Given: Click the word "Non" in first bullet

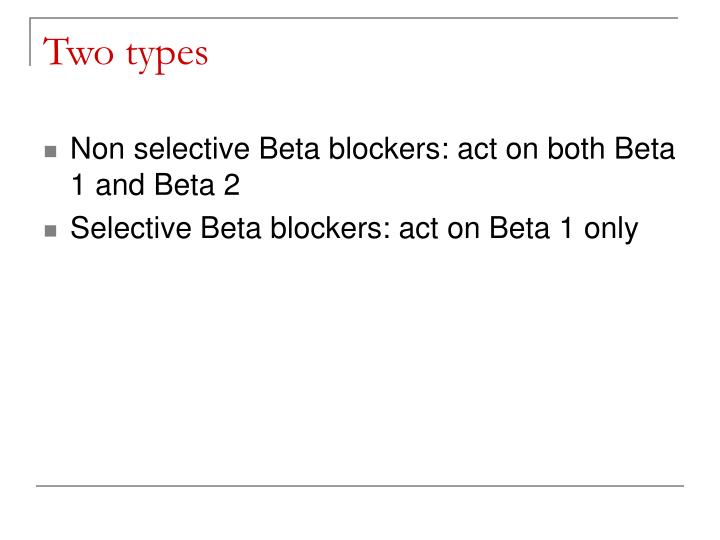Looking at the screenshot, I should coord(96,150).
